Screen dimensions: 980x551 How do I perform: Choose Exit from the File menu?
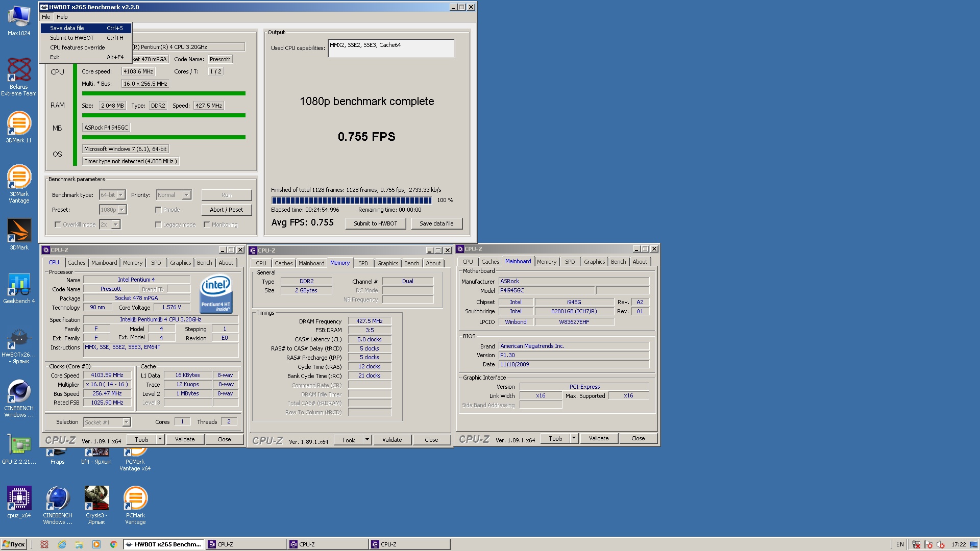click(x=86, y=57)
